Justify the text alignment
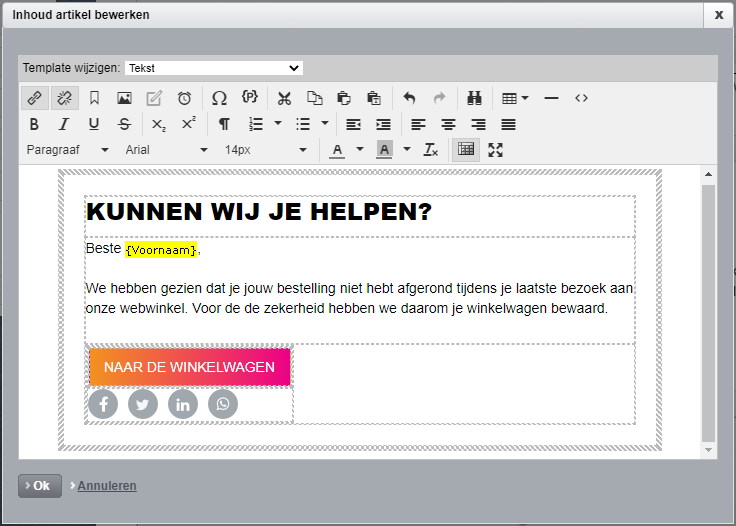Screen dimensions: 736x526 tap(508, 124)
